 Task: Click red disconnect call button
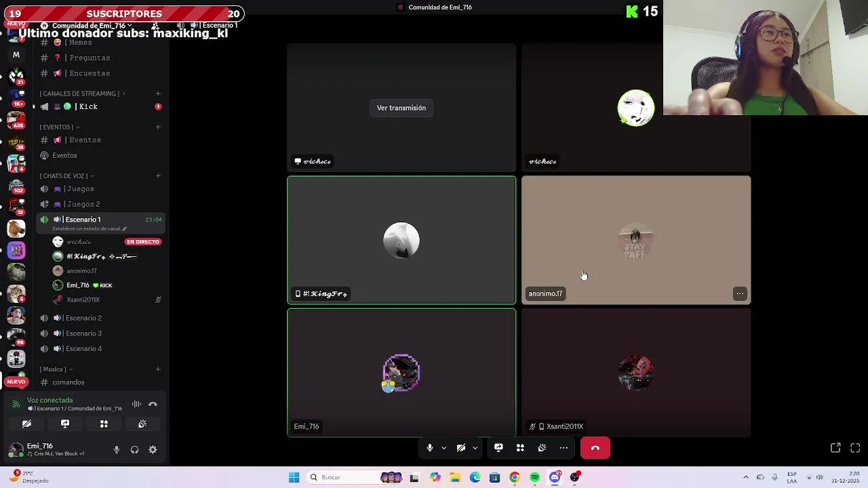(x=595, y=448)
